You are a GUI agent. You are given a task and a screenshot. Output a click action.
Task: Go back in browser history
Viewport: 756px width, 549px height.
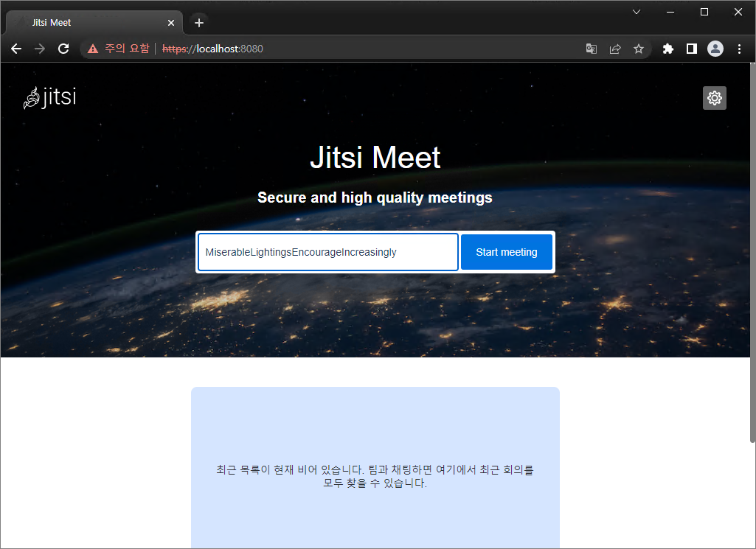pyautogui.click(x=16, y=49)
